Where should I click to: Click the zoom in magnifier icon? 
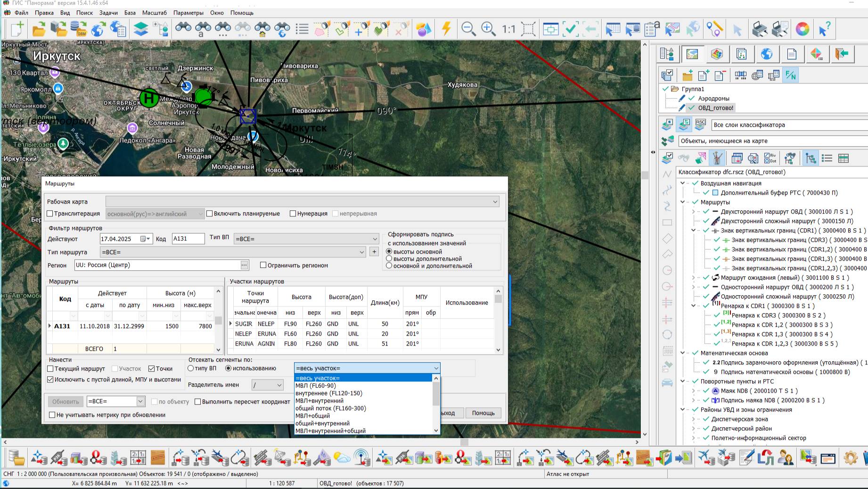pos(488,29)
